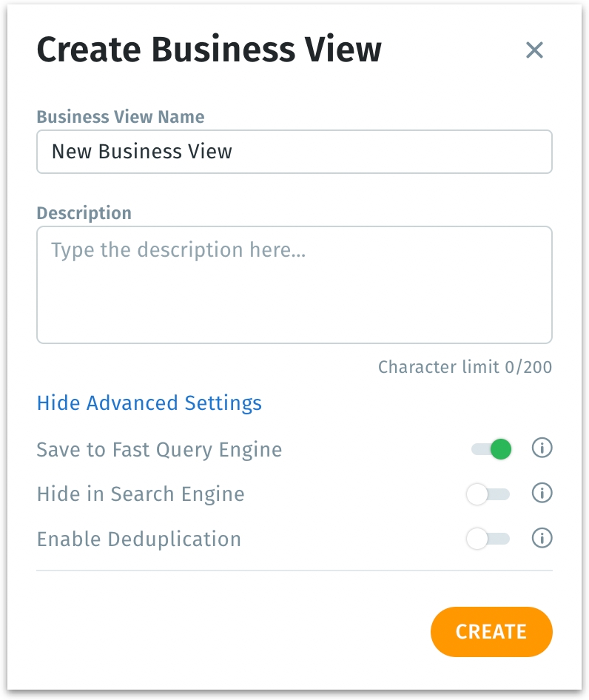Open info tooltip for Save to Fast Query Engine
589x700 pixels.
[x=542, y=448]
